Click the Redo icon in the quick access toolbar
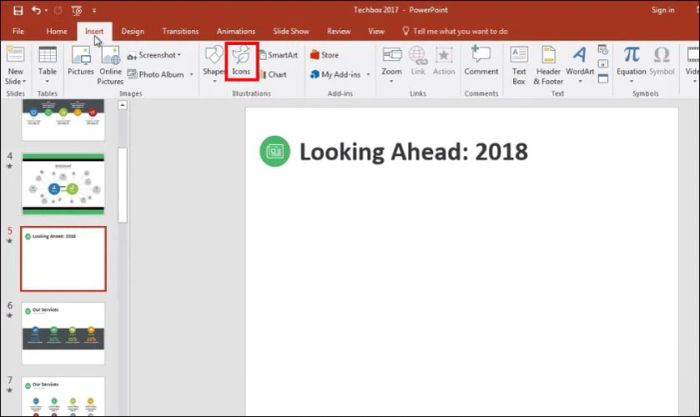 click(58, 10)
